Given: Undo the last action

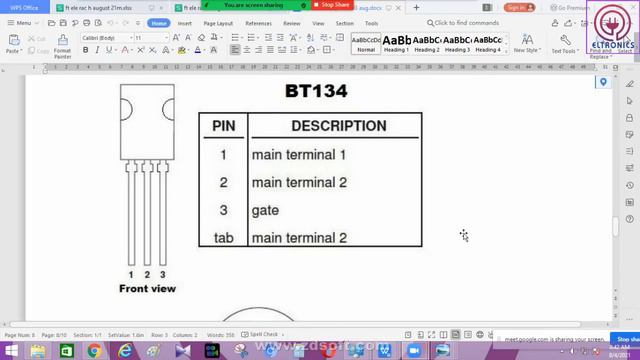Looking at the screenshot, I should point(110,23).
